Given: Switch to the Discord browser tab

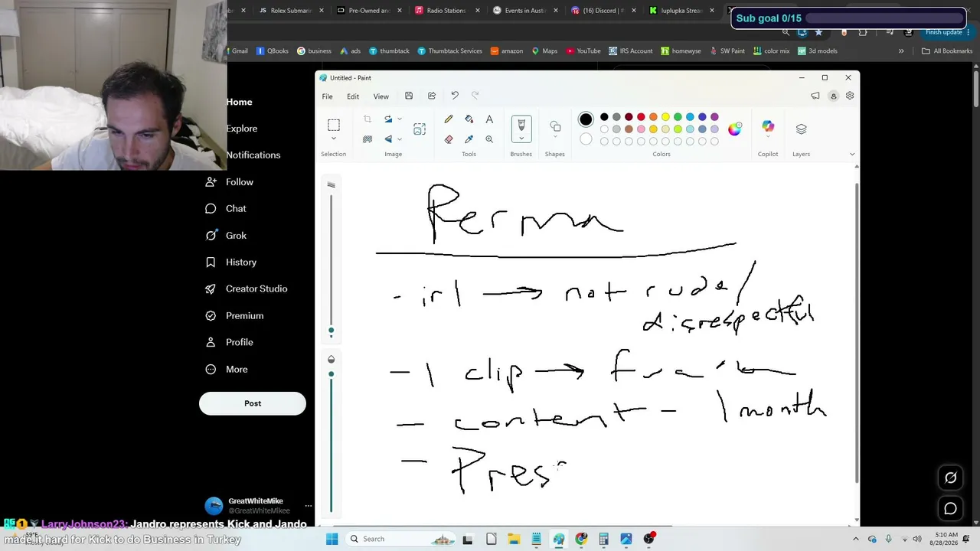Looking at the screenshot, I should click(603, 11).
